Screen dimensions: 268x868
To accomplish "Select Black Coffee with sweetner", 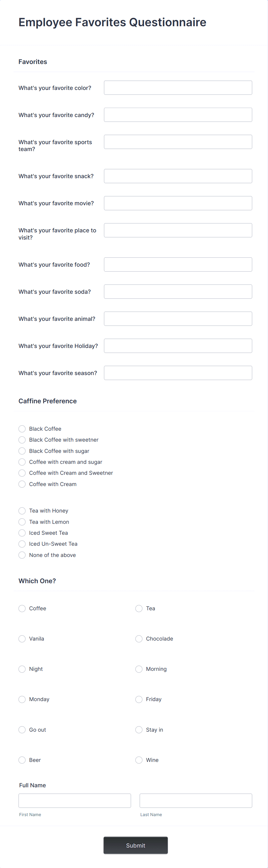I will click(22, 440).
